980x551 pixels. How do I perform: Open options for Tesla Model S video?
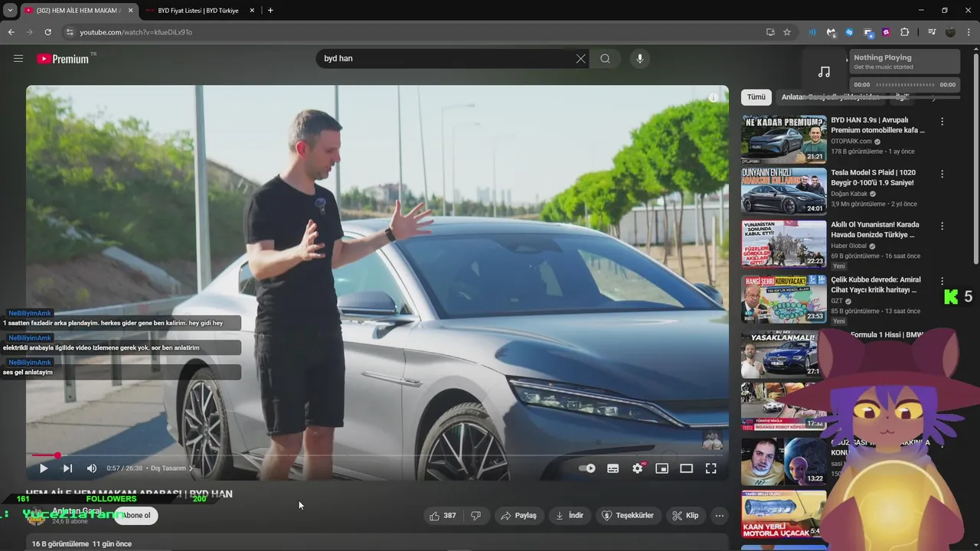tap(942, 174)
